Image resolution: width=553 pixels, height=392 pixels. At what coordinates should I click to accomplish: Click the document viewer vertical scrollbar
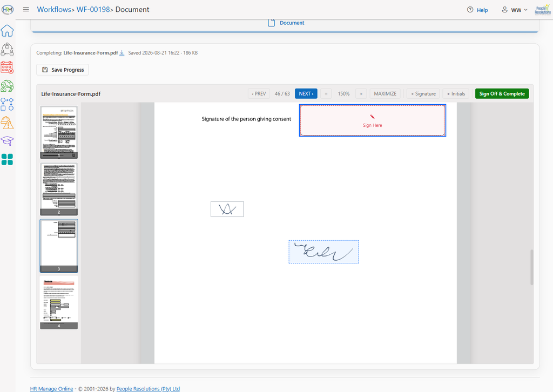point(531,267)
